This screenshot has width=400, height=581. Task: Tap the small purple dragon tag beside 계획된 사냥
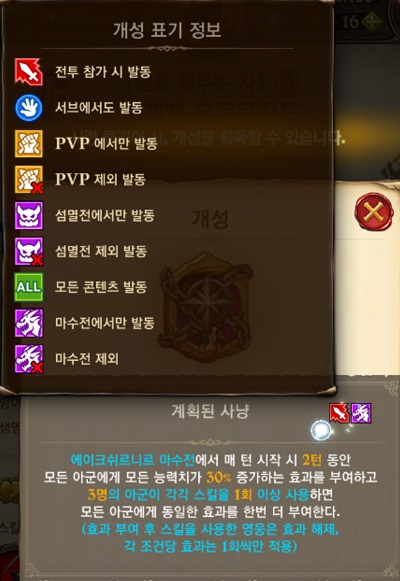pyautogui.click(x=361, y=413)
